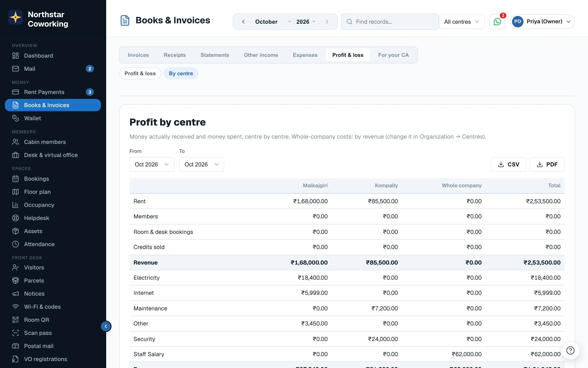
Task: Open VO registrations in the sidebar
Action: tap(53, 359)
